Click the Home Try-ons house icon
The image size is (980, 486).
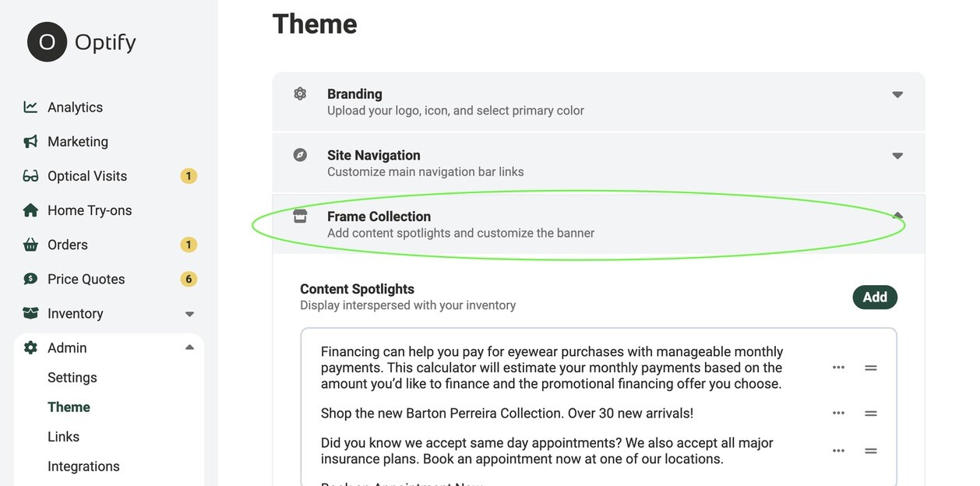pos(30,210)
